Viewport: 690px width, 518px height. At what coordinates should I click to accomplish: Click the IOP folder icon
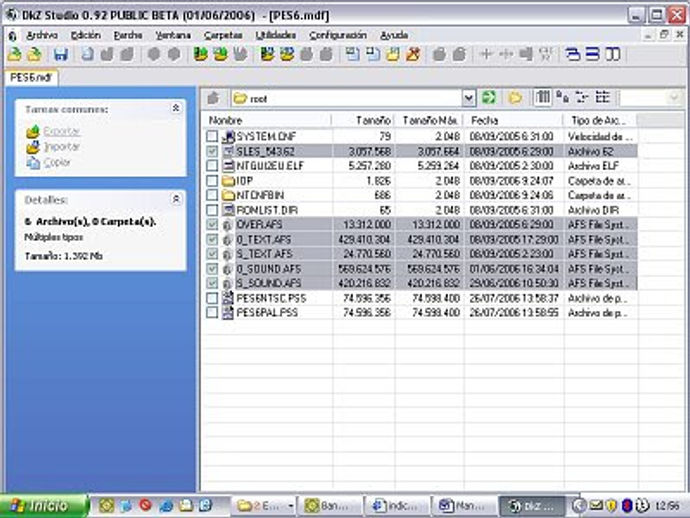pos(228,180)
